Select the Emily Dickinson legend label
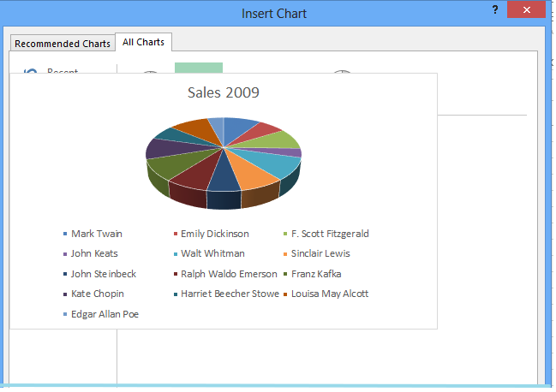 (214, 234)
